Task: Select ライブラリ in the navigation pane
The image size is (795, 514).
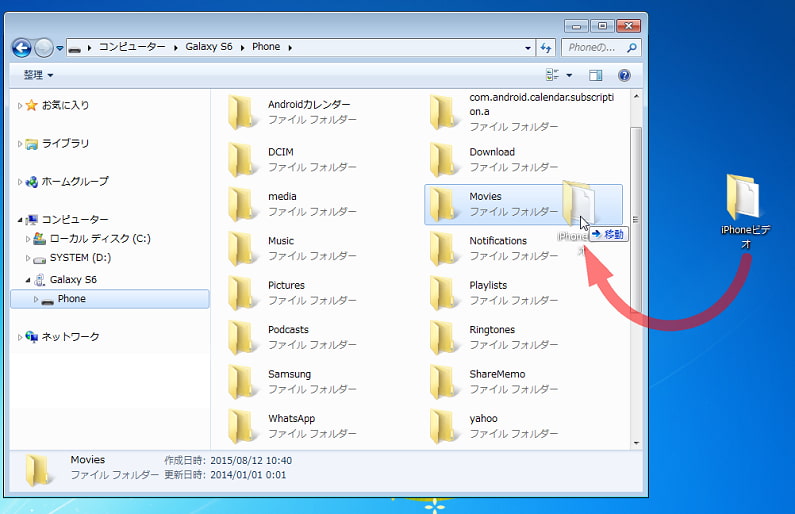Action: click(x=65, y=143)
